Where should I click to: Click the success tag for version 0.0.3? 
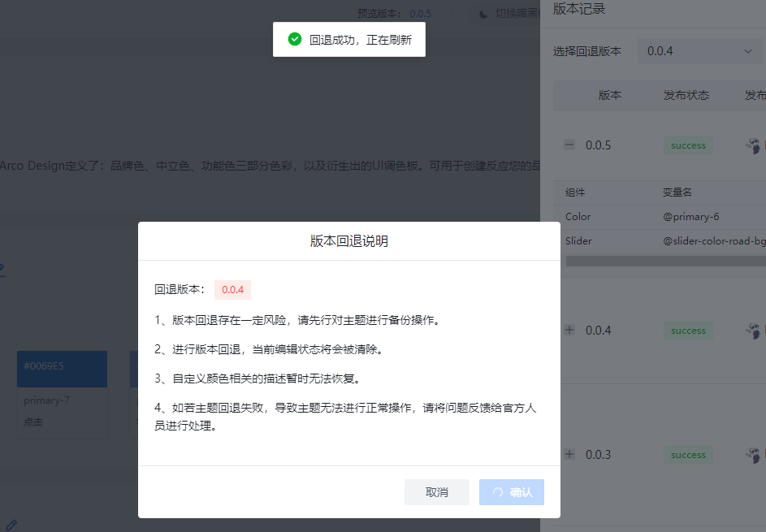pyautogui.click(x=688, y=454)
